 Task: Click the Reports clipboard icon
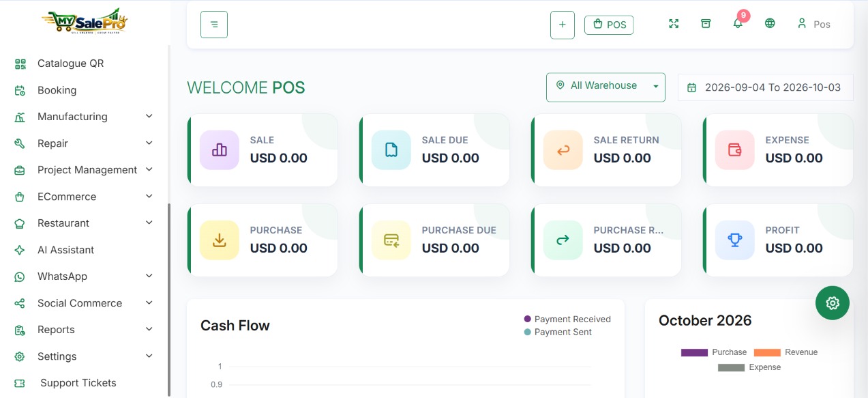[20, 330]
